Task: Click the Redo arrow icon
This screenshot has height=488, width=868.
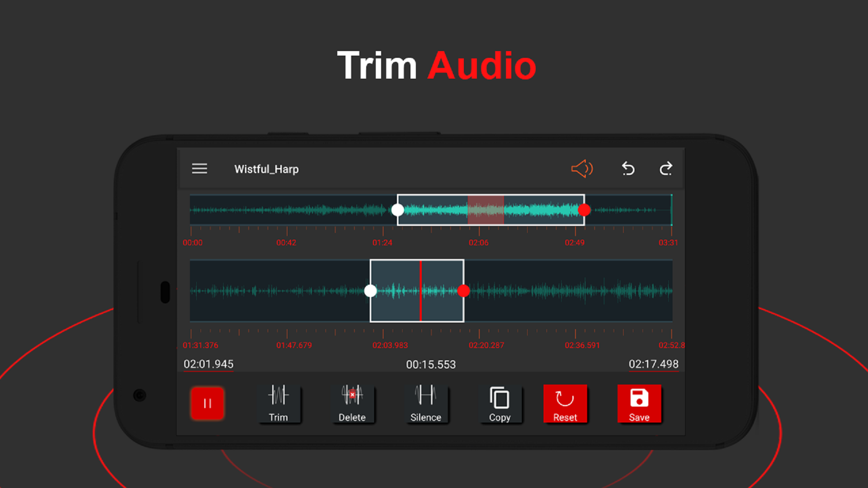Action: 666,169
